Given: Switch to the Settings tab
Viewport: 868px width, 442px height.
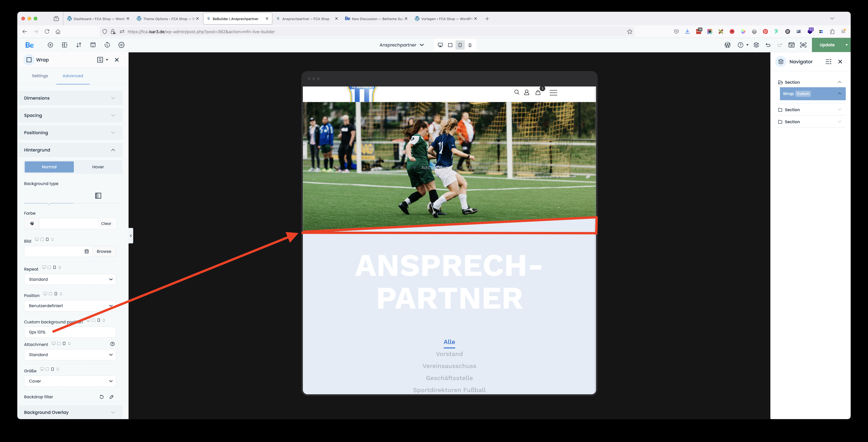Looking at the screenshot, I should click(40, 76).
